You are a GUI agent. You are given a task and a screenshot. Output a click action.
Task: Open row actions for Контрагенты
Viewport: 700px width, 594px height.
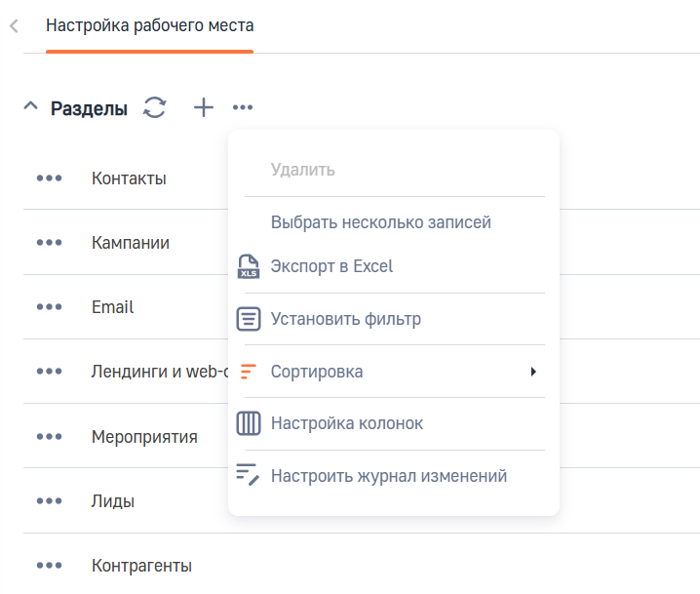point(49,566)
